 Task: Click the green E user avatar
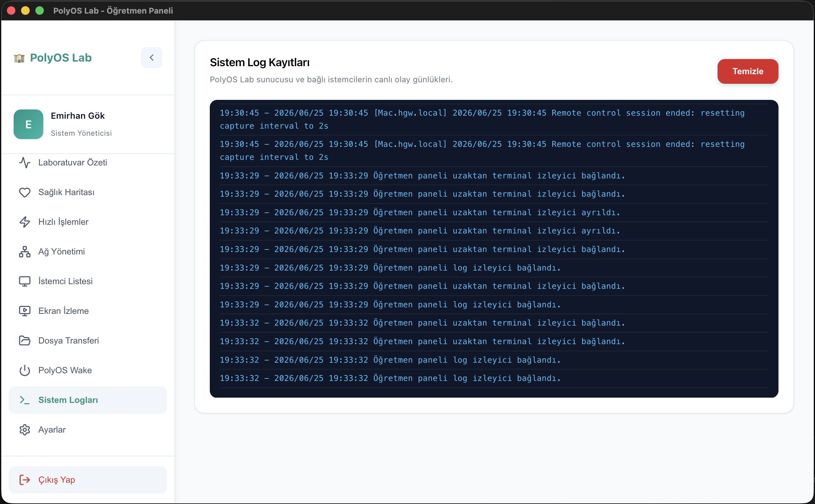28,124
